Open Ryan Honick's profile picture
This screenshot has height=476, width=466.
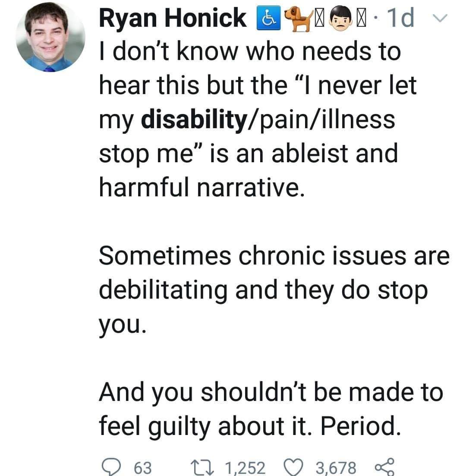pyautogui.click(x=50, y=37)
